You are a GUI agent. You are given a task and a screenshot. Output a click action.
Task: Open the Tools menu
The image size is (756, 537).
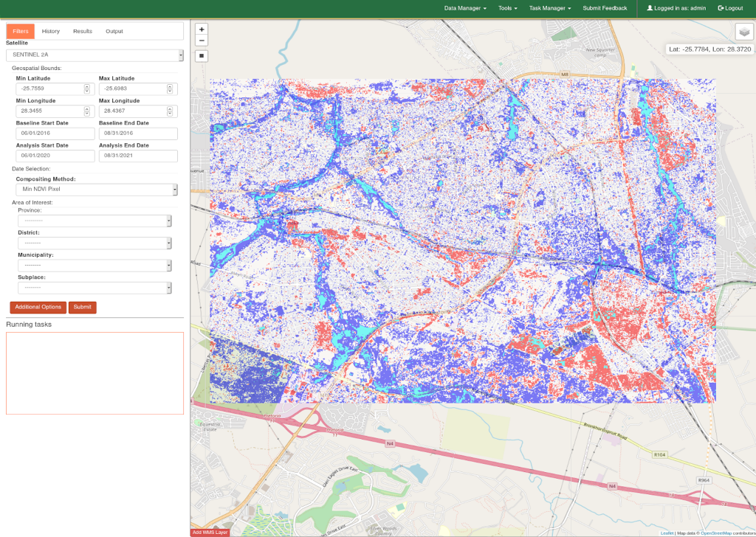click(508, 8)
